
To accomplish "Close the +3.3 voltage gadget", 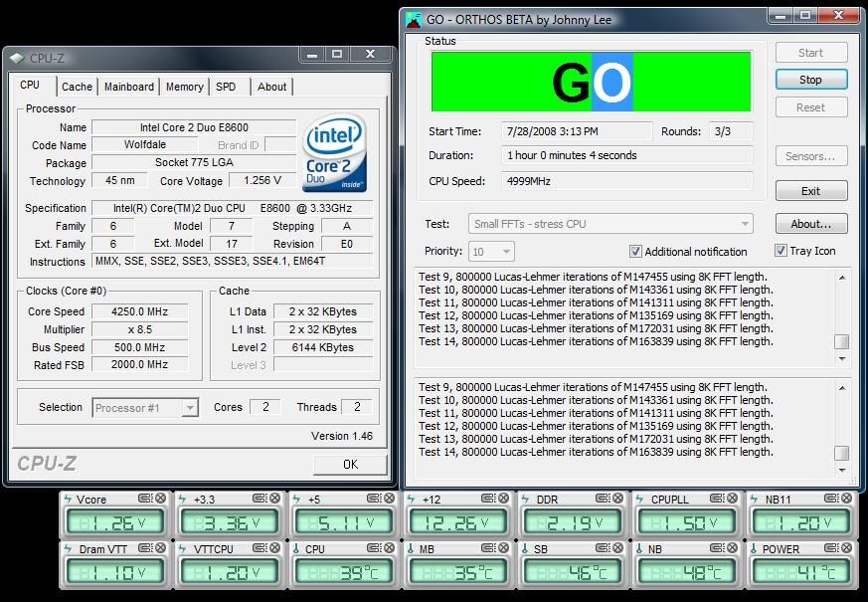I will (x=274, y=499).
